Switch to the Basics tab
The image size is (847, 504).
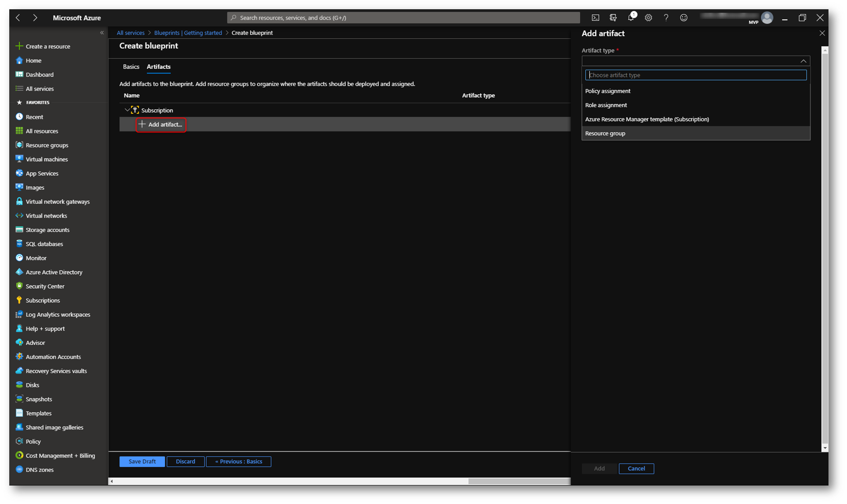[x=131, y=67]
